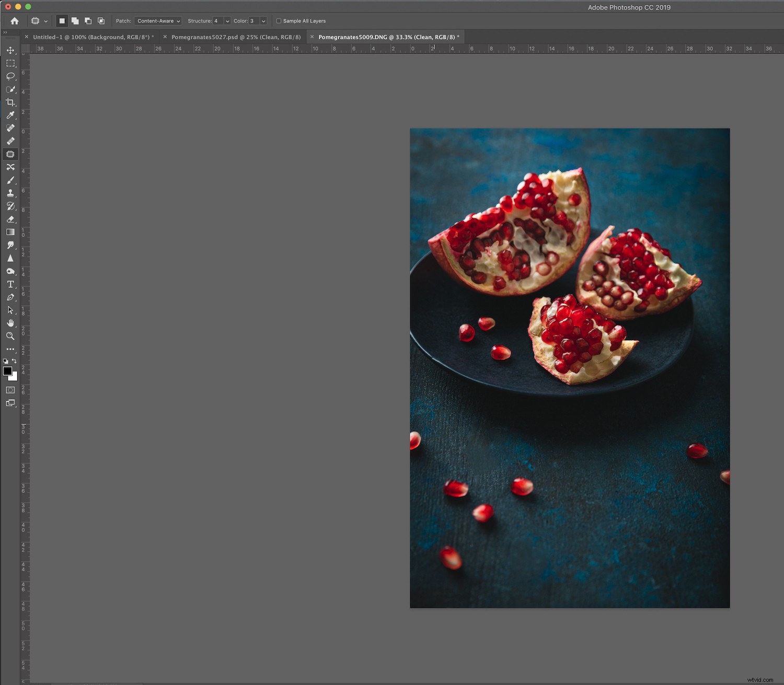Grab the Hand tool

[x=10, y=323]
